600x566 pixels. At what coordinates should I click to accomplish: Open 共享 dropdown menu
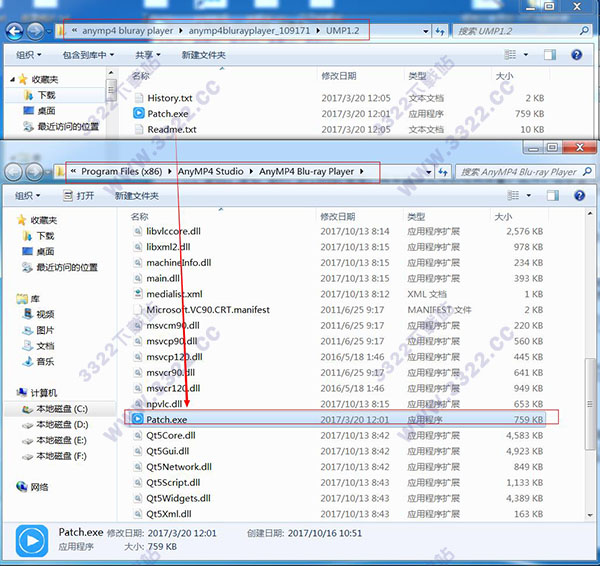148,55
